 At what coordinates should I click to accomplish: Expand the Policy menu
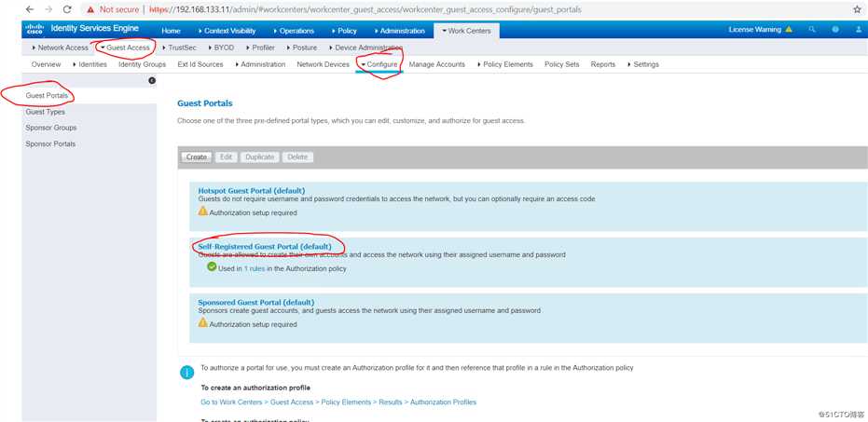[x=344, y=31]
